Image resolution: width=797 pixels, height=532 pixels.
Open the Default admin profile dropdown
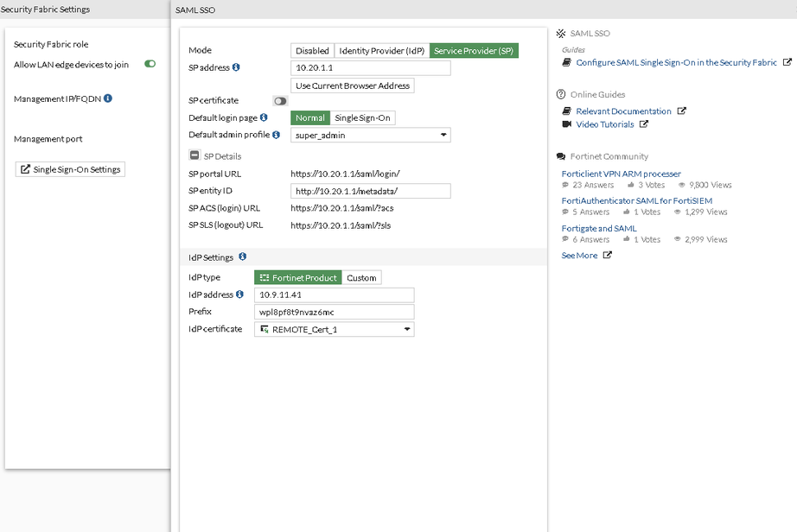[370, 136]
